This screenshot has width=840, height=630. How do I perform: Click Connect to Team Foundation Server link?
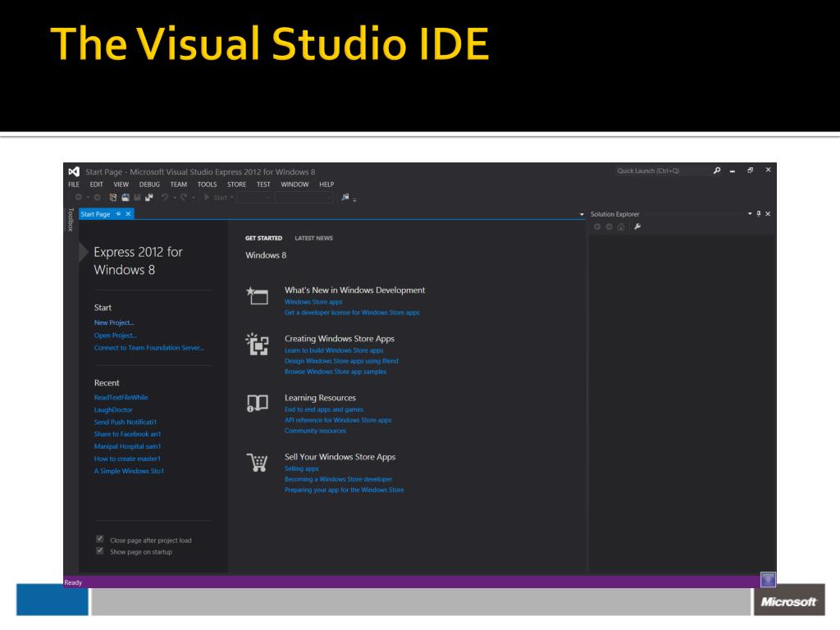pos(149,348)
